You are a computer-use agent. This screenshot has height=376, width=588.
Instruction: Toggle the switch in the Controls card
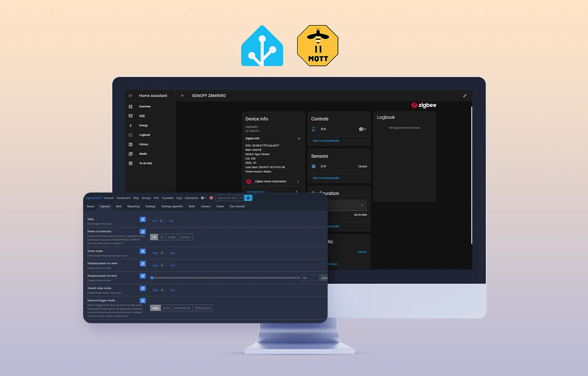[x=362, y=129]
